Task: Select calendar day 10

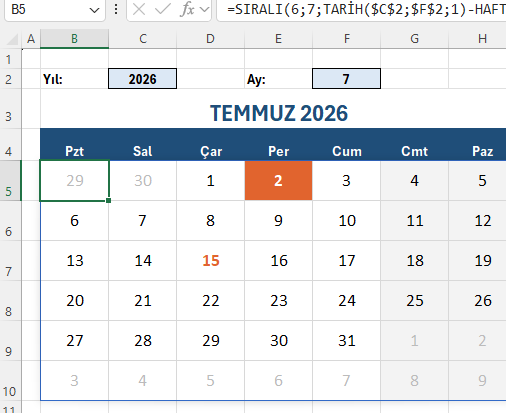Action: pyautogui.click(x=347, y=221)
